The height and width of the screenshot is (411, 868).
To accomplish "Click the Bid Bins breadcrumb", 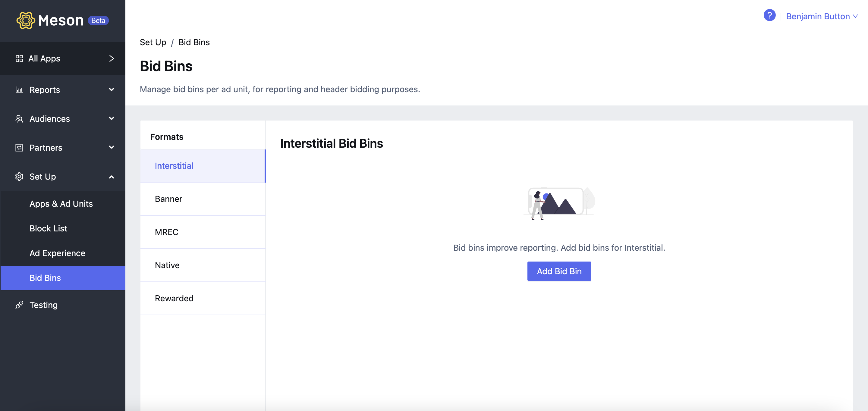I will coord(194,42).
